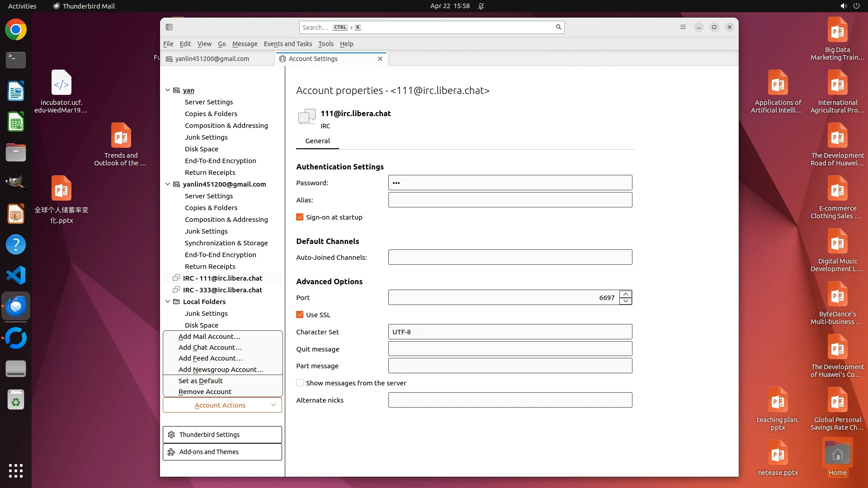
Task: Choose Add Chat Account from menu
Action: (x=210, y=347)
